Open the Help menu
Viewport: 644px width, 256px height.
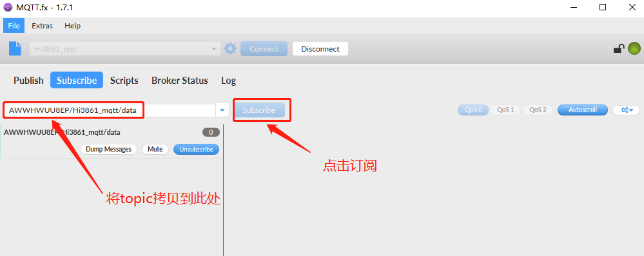tap(73, 26)
